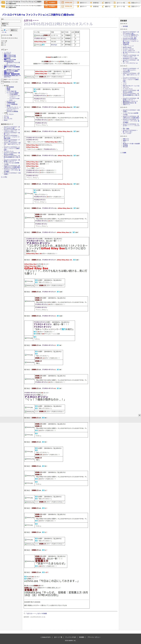Click ここを編集 under update history
The image size is (141, 644).
123,153
